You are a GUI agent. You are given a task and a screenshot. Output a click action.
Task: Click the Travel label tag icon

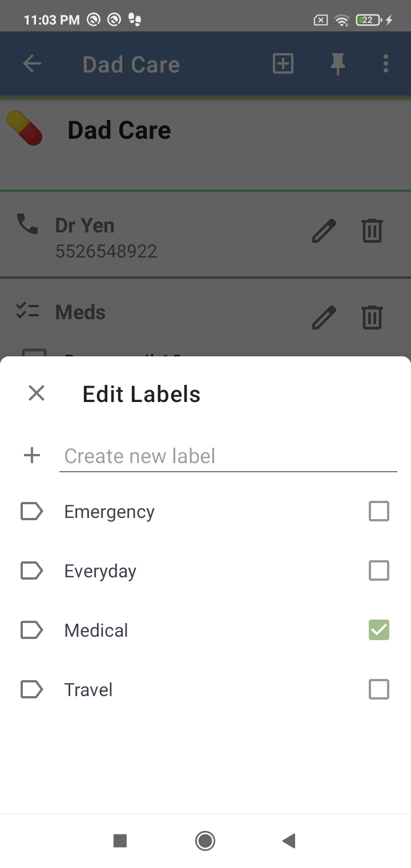coord(32,689)
